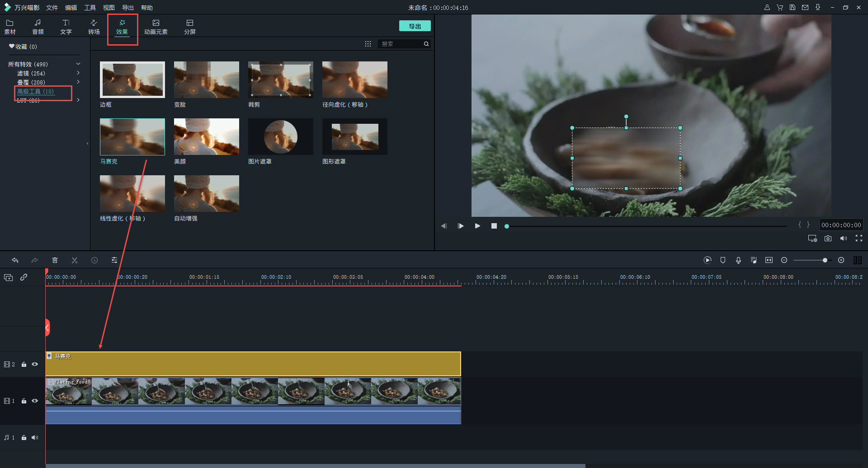Image resolution: width=868 pixels, height=468 pixels.
Task: Click the delete trash icon
Action: tap(55, 260)
